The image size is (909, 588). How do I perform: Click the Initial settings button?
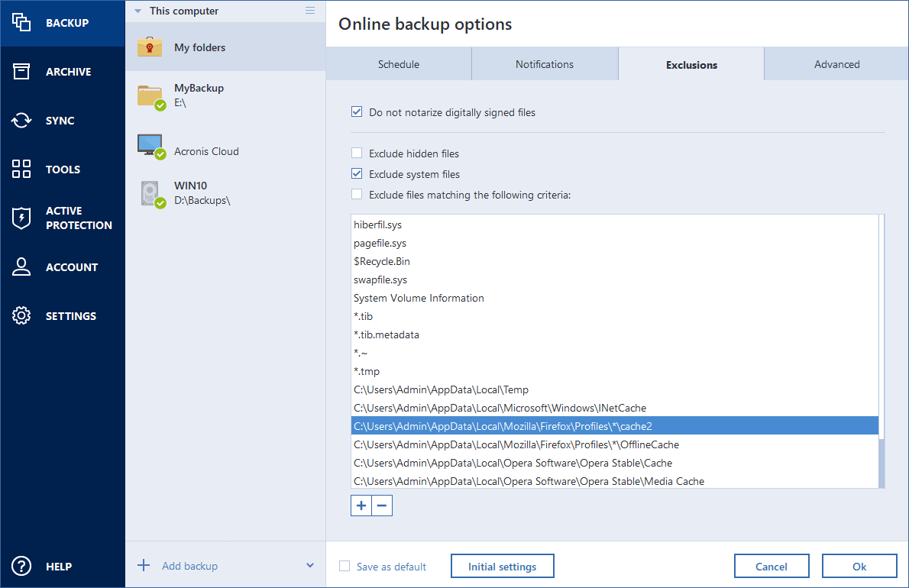click(x=502, y=567)
